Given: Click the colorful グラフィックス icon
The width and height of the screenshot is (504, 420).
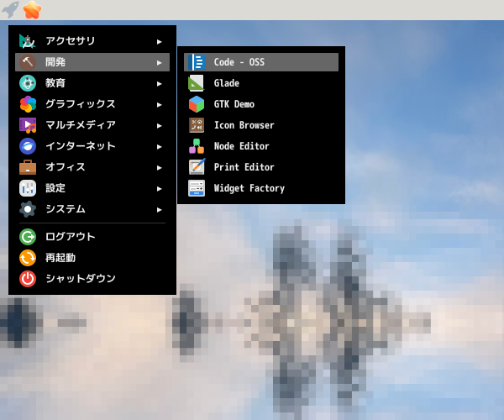Looking at the screenshot, I should coord(28,104).
